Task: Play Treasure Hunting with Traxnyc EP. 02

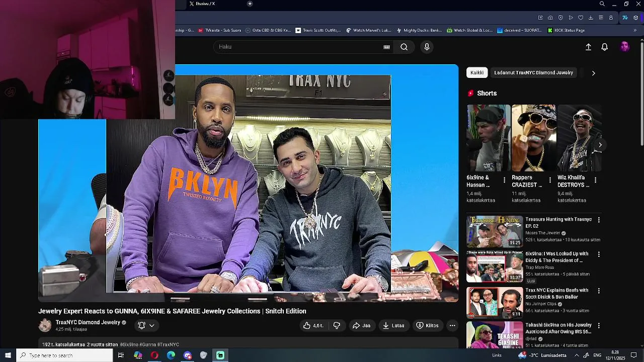Action: tap(495, 231)
